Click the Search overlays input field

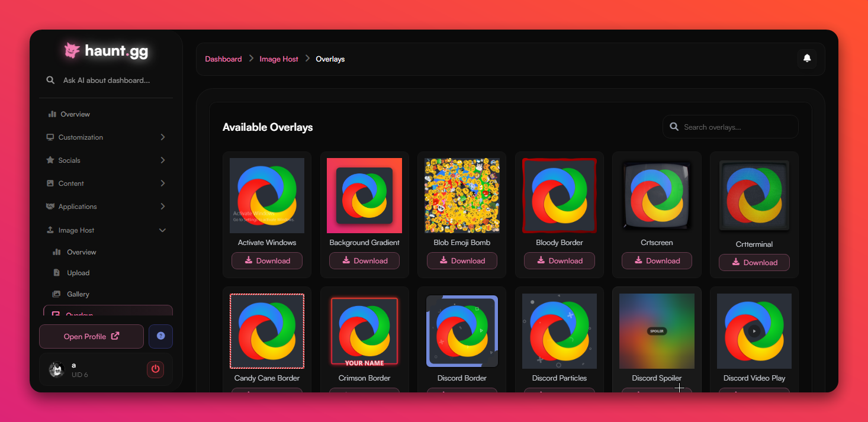coord(731,127)
